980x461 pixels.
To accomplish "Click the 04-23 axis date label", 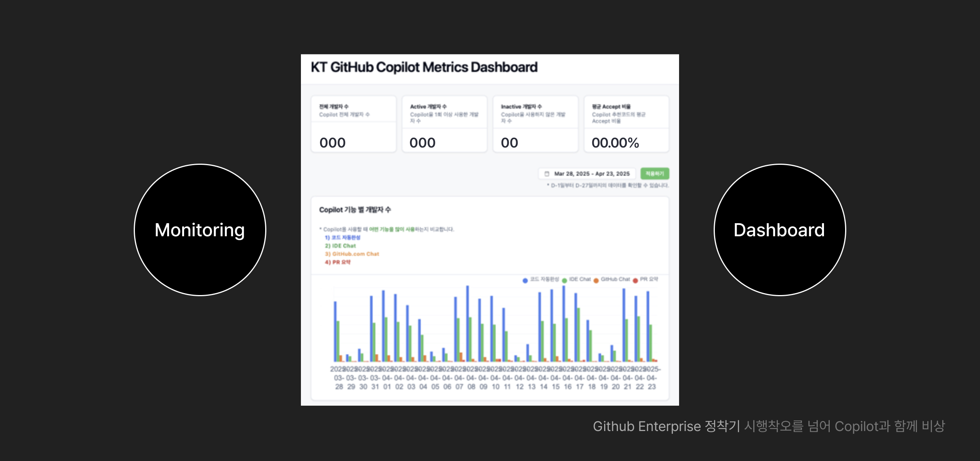I will click(x=652, y=378).
